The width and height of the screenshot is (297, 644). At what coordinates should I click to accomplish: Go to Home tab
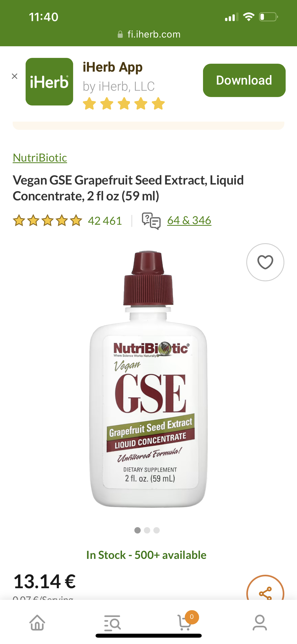click(37, 623)
